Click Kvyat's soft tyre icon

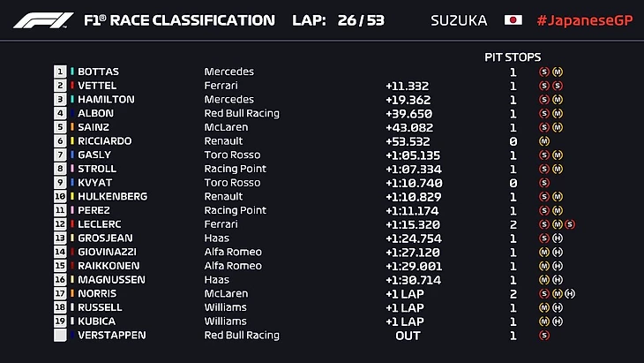[x=544, y=183]
